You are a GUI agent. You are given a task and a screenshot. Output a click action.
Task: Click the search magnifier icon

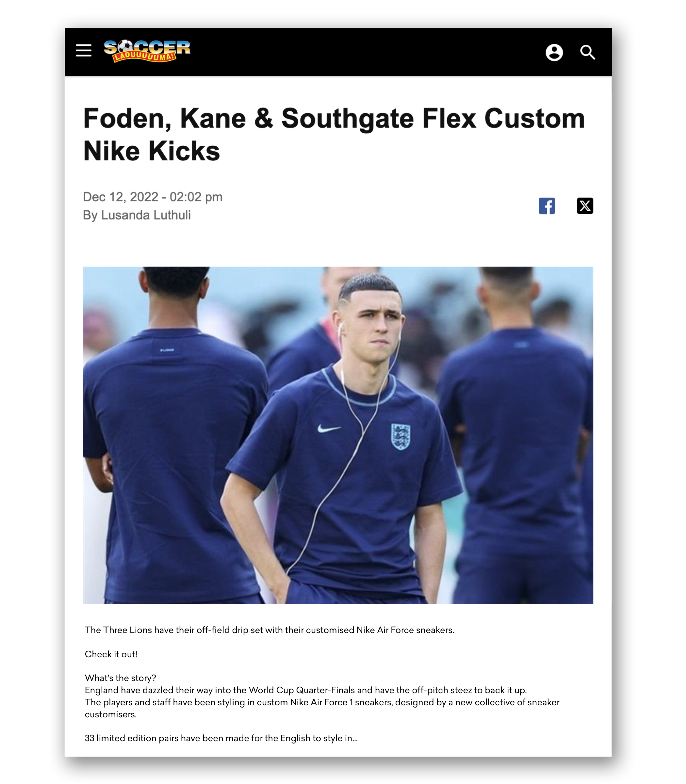pos(588,53)
